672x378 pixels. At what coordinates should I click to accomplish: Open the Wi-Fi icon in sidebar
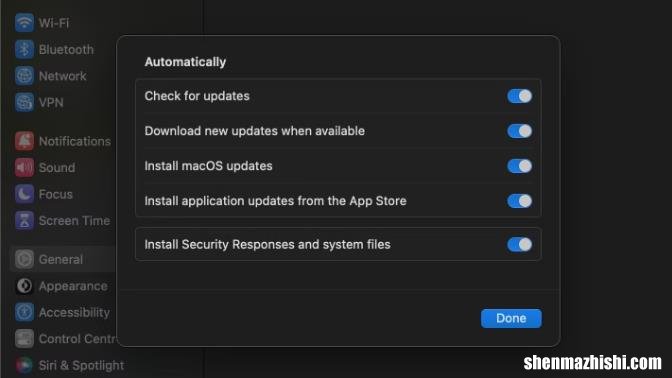[24, 22]
